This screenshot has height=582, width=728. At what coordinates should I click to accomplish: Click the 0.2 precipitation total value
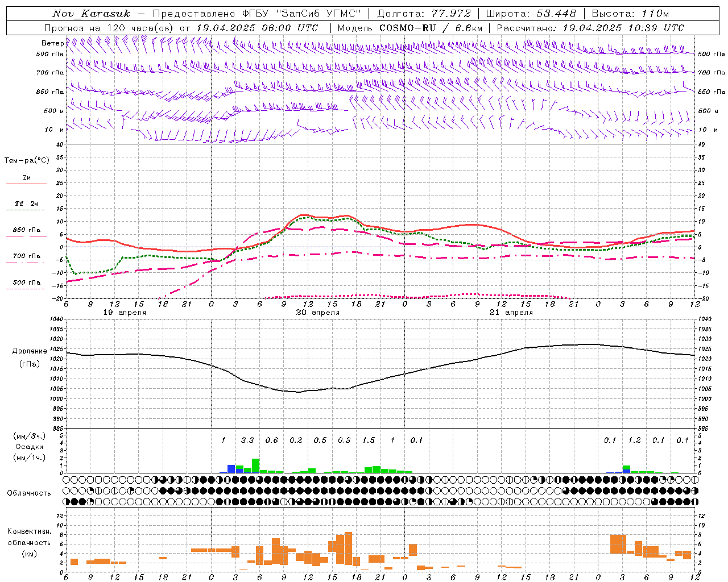click(296, 440)
